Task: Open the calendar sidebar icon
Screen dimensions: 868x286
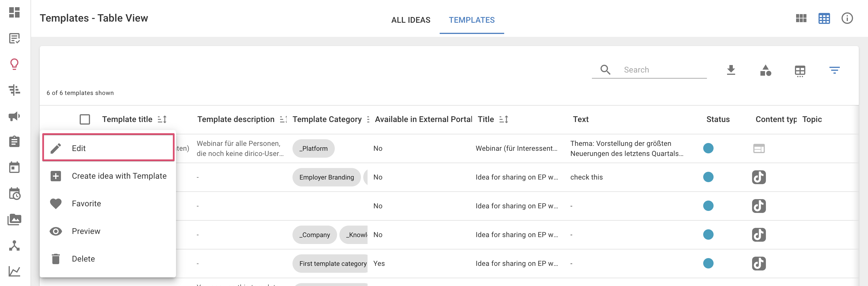Action: 14,167
